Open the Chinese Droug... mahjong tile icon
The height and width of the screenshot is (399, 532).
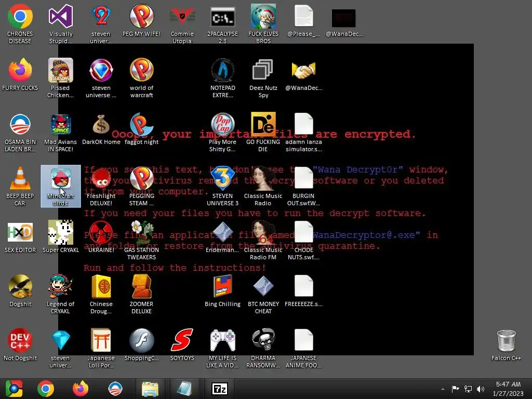pos(101,286)
